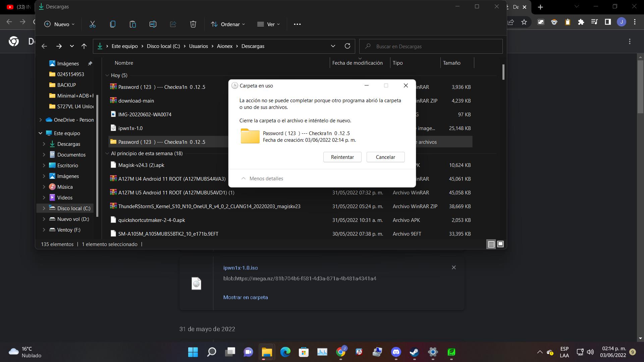Expand Disco local (C:) tree node

tap(44, 208)
